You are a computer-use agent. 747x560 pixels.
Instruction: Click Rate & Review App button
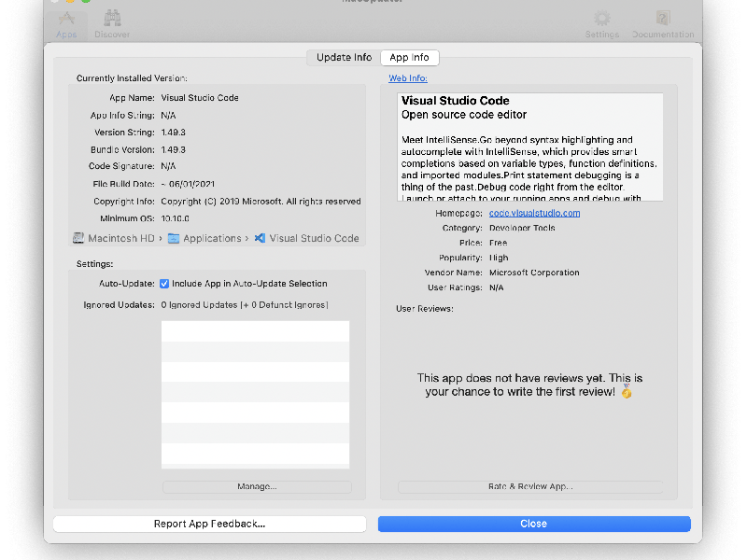[530, 486]
